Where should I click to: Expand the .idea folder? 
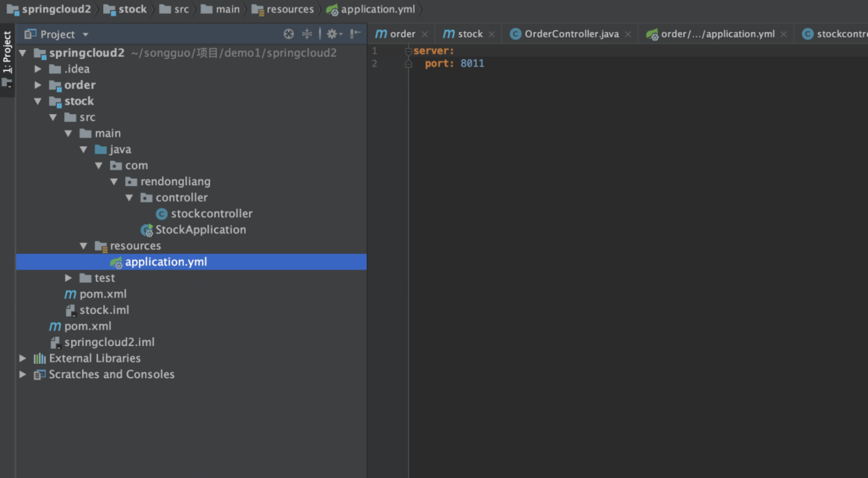(x=38, y=69)
